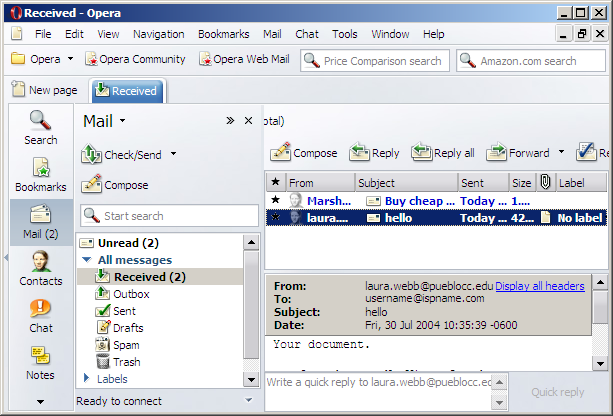Collapse the All messages tree node
The height and width of the screenshot is (416, 613).
coord(87,260)
